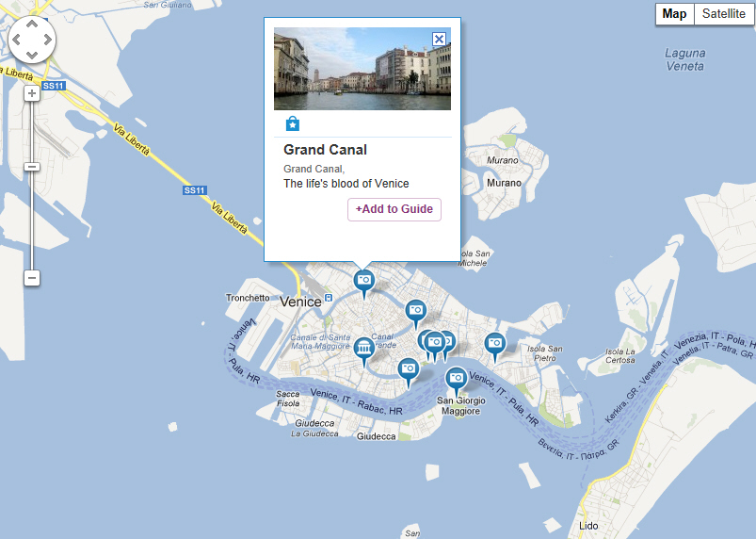The height and width of the screenshot is (539, 756).
Task: Select the camera marker above San Giorgio Maggiore
Action: (456, 379)
